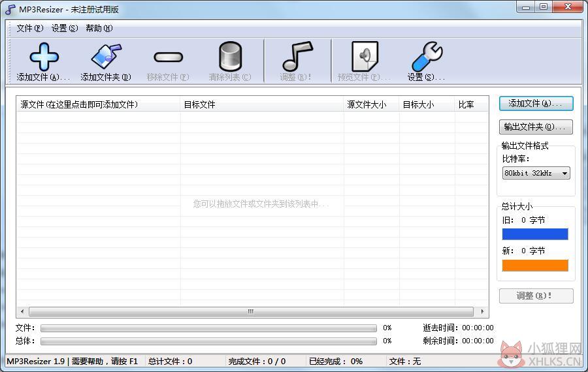Click the Preview File speaker icon
This screenshot has height=372, width=588.
coord(365,56)
